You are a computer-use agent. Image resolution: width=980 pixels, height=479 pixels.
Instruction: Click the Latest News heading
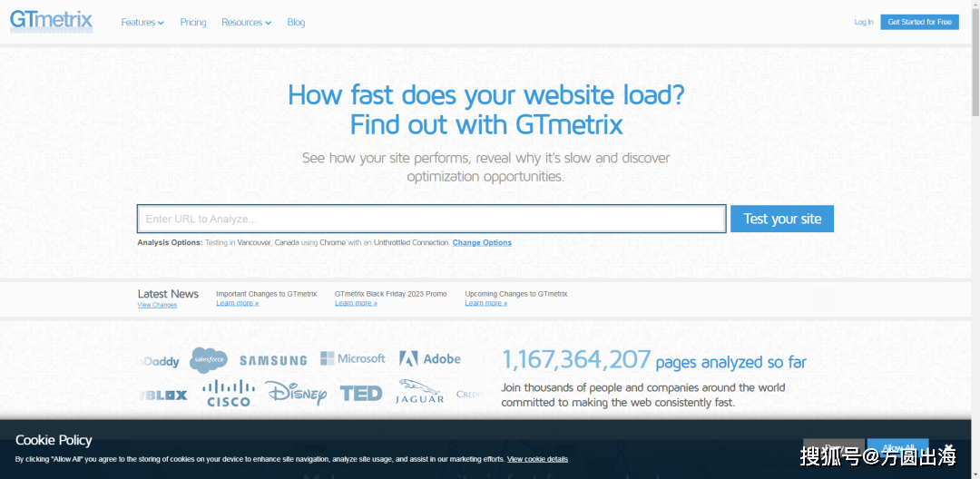point(168,294)
